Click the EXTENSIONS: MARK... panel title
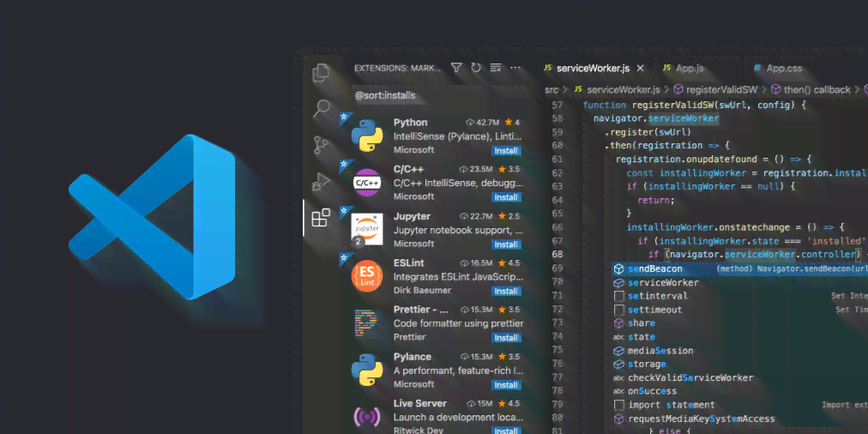The height and width of the screenshot is (434, 868). (x=397, y=68)
